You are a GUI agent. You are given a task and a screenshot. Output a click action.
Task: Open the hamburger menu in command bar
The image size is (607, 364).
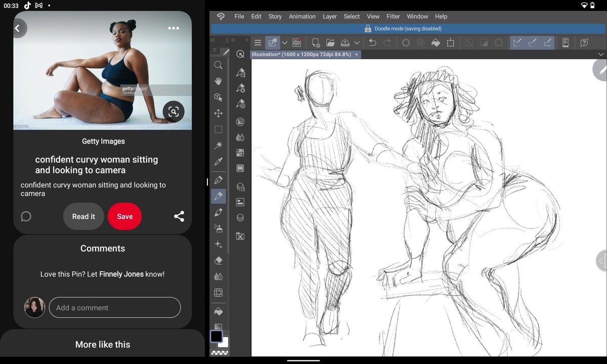pyautogui.click(x=257, y=43)
